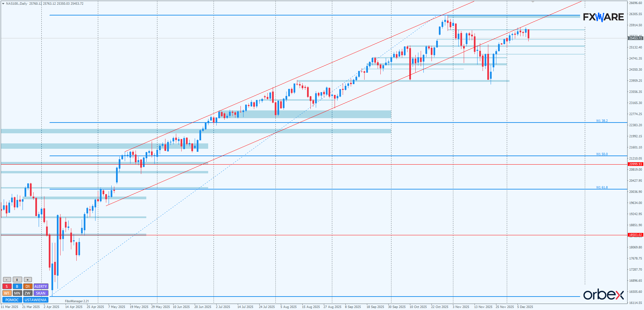Screen dimensions: 644x310
Task: Click the current price label 25453.72
Action: (x=635, y=38)
